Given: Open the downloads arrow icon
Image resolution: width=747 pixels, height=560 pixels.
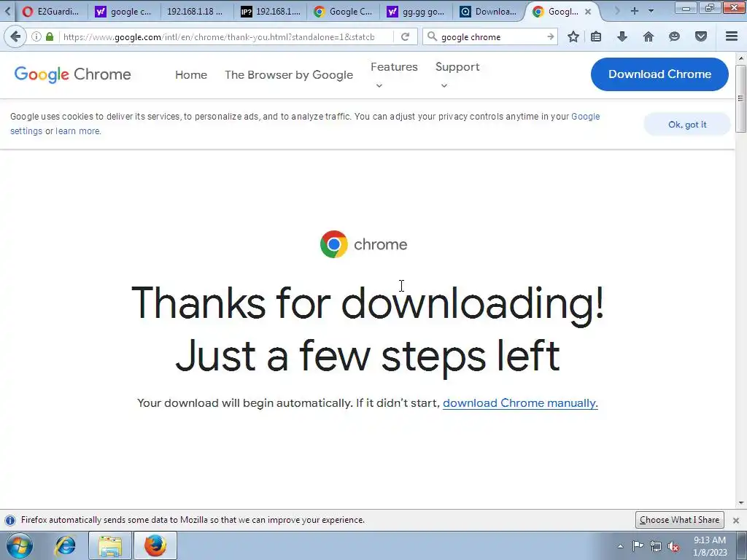Looking at the screenshot, I should coord(622,36).
